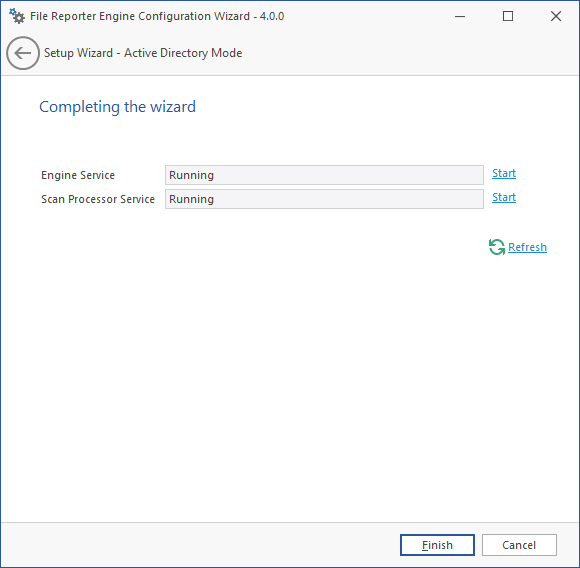Click the window title 'File Reporter Engine Configuration Wizard'

pos(140,16)
